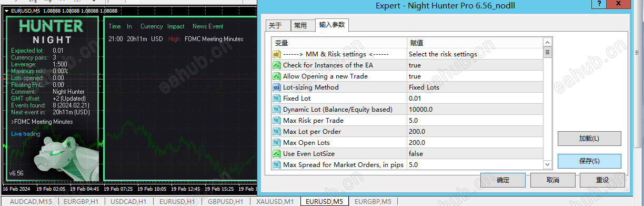This screenshot has width=644, height=206.
Task: Click the Max Risk per Trade value 5.0
Action: coord(475,121)
